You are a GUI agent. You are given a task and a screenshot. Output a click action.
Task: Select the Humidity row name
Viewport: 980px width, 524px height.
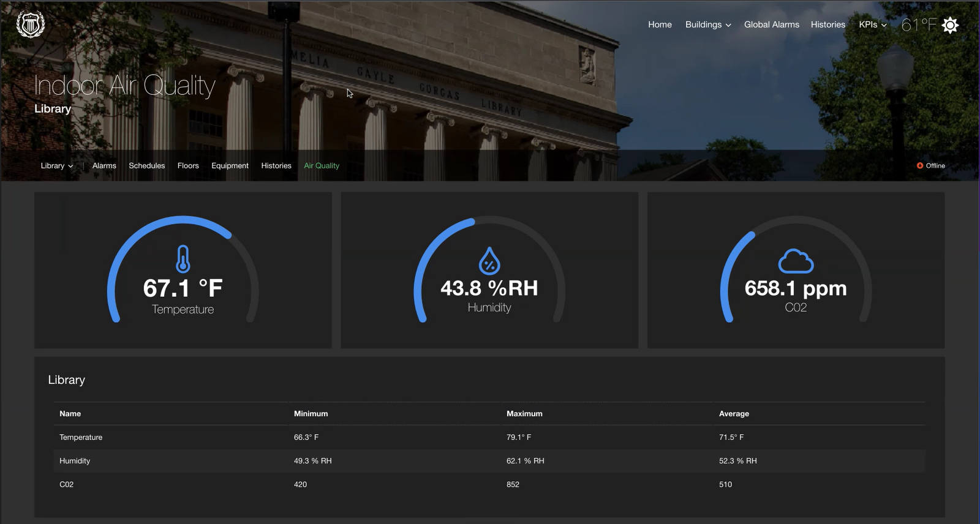pos(75,461)
